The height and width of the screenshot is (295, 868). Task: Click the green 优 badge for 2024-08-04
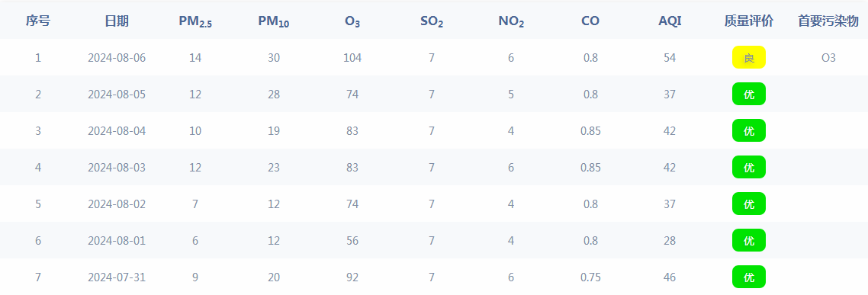[748, 130]
